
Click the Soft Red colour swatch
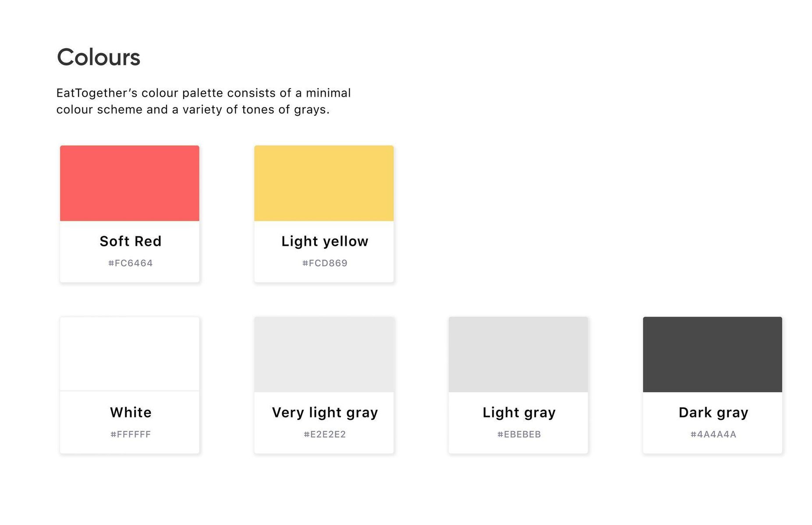[x=130, y=183]
